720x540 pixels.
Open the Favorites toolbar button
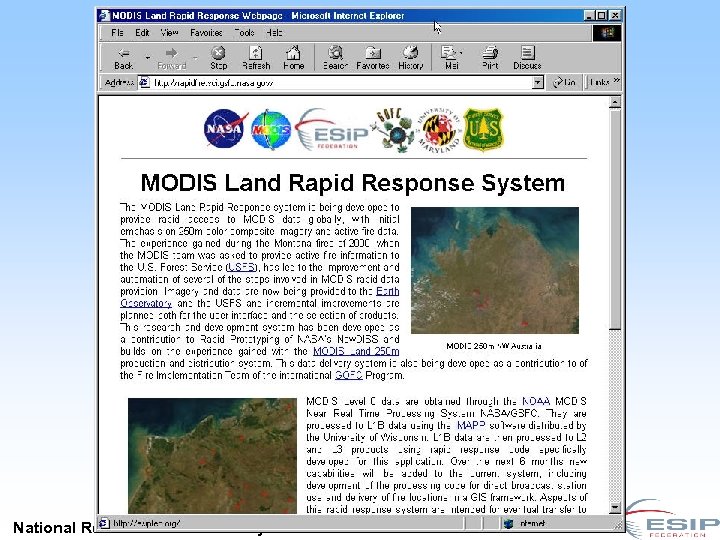[x=372, y=58]
